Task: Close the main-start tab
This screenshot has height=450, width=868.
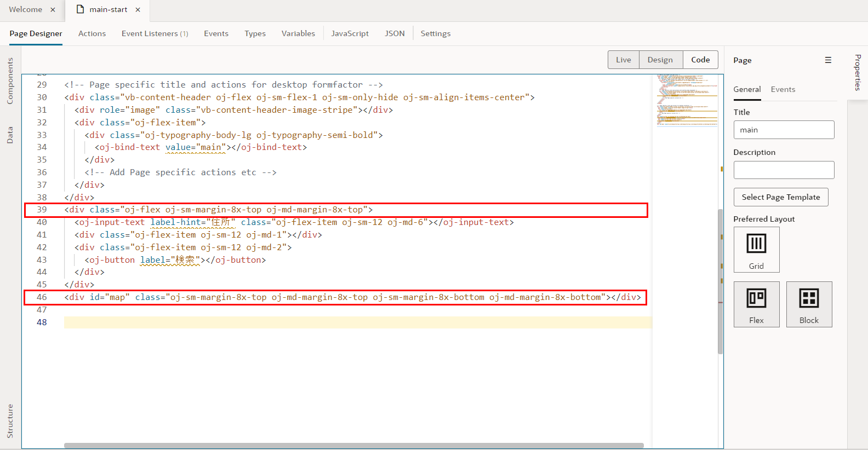Action: (138, 10)
